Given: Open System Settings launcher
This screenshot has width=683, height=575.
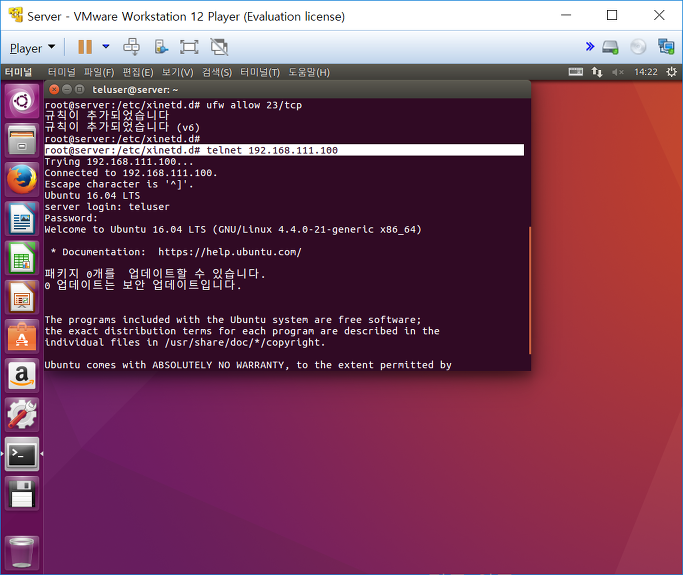Looking at the screenshot, I should click(22, 415).
